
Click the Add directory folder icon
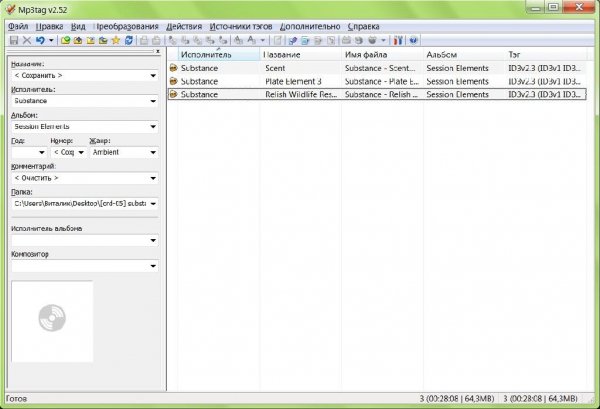tap(78, 40)
